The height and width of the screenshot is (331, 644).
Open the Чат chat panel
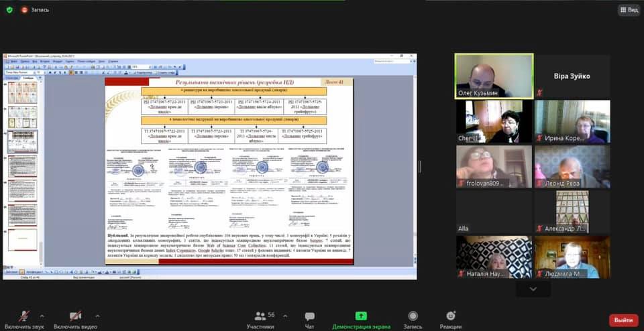pyautogui.click(x=309, y=320)
